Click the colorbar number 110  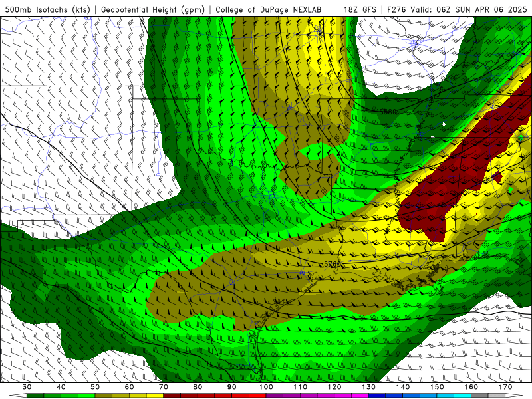click(301, 387)
